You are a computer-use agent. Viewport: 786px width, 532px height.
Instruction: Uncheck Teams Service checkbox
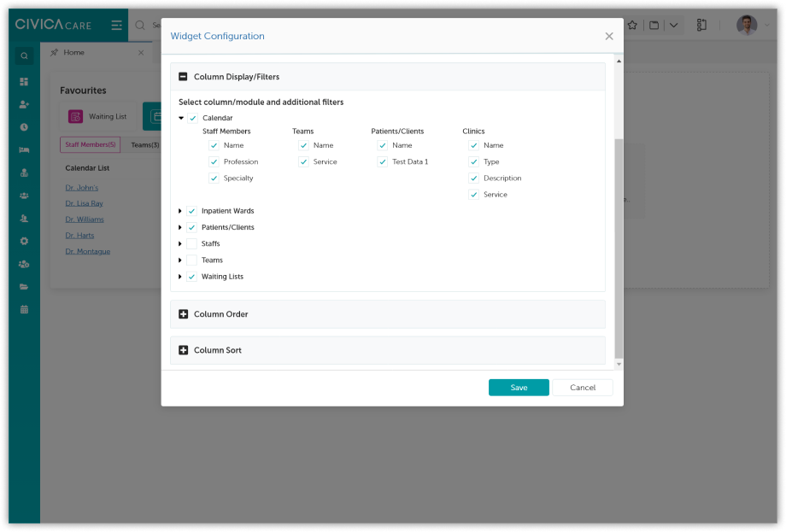click(304, 161)
